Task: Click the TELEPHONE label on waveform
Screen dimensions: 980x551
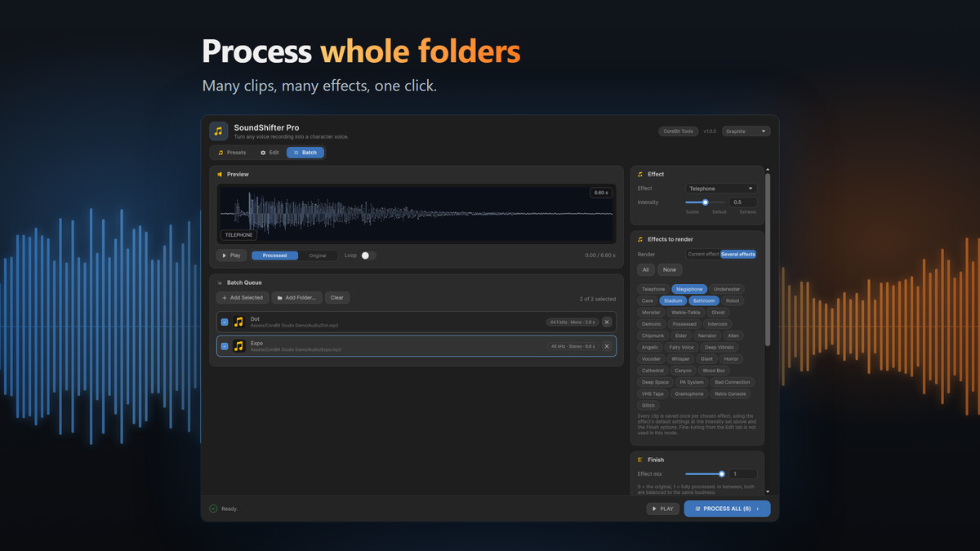Action: click(x=238, y=234)
